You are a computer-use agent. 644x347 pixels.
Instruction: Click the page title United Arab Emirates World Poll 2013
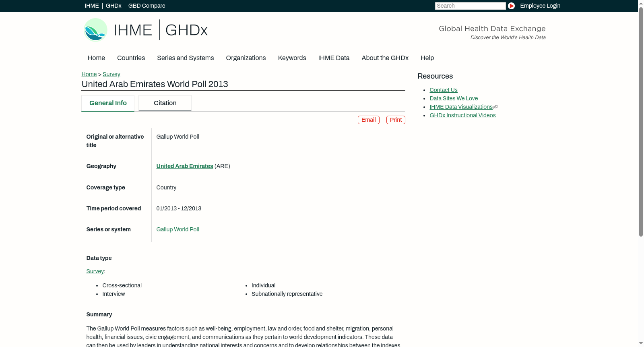(x=155, y=84)
